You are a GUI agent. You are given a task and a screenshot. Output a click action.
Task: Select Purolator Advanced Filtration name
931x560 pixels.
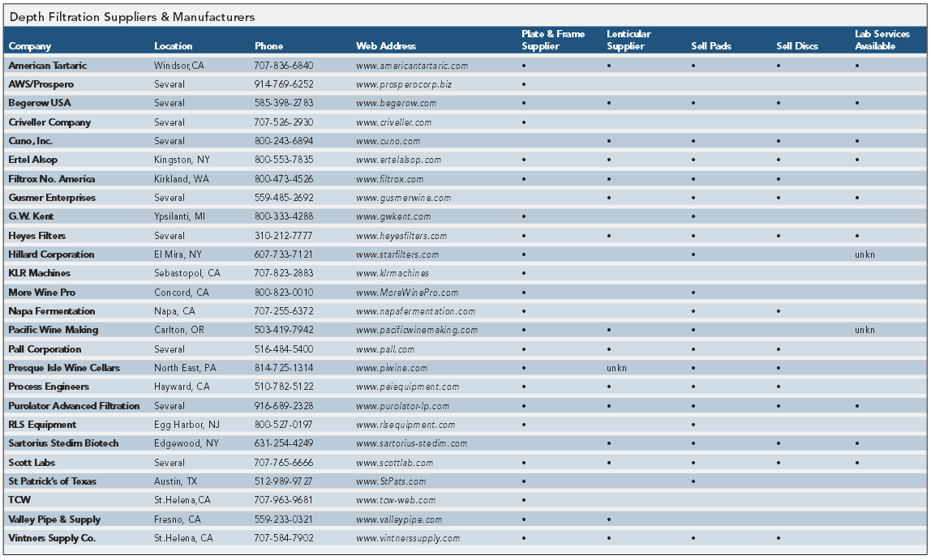click(x=74, y=406)
